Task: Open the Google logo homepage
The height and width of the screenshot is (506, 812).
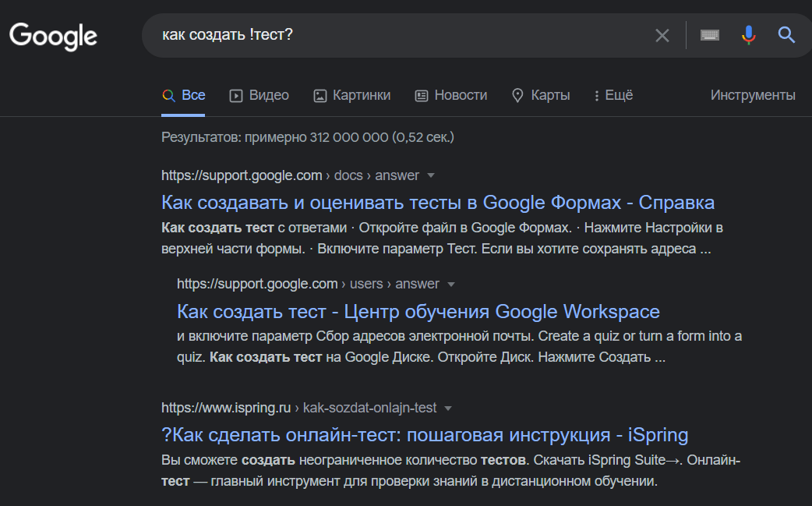Action: tap(53, 36)
